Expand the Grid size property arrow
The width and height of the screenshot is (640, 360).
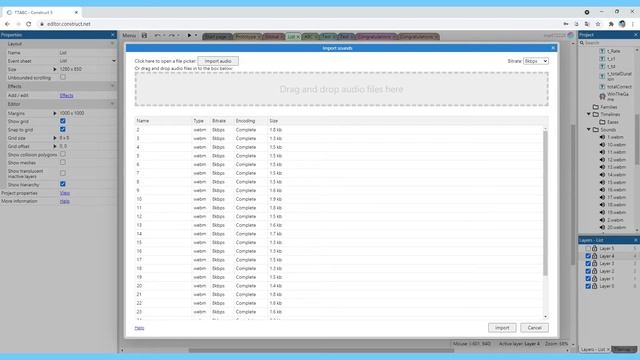55,138
